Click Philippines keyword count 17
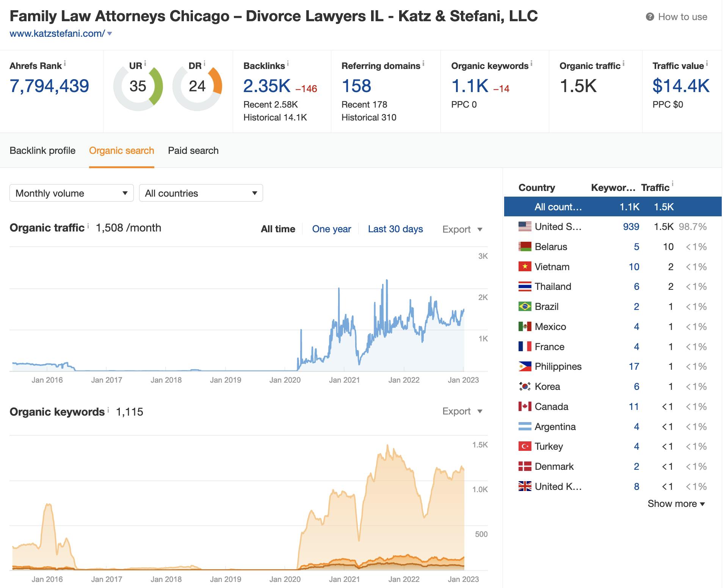The width and height of the screenshot is (724, 588). (x=634, y=366)
